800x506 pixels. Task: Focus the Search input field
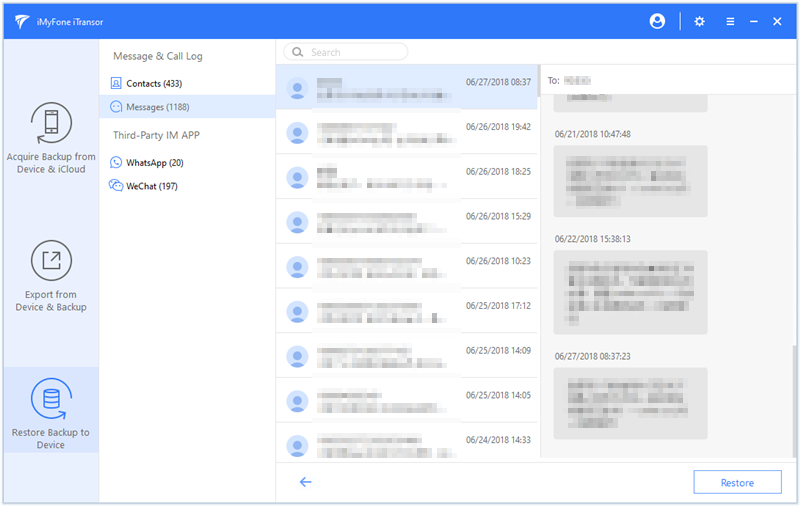click(345, 52)
